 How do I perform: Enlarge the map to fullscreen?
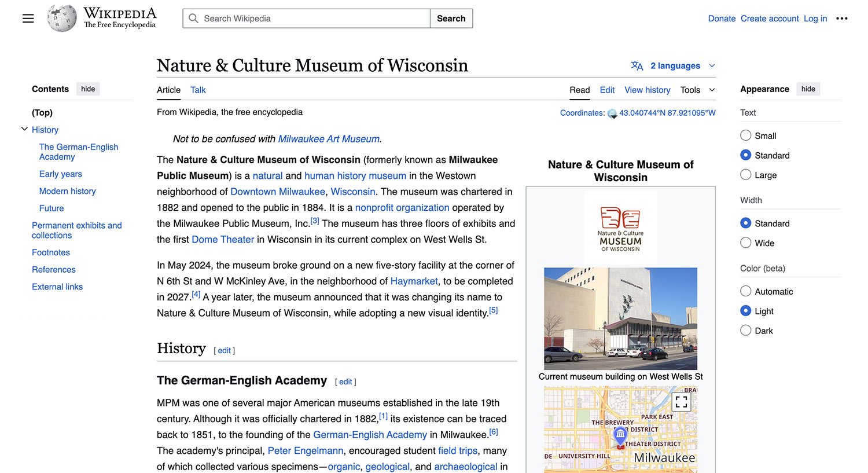pos(681,401)
